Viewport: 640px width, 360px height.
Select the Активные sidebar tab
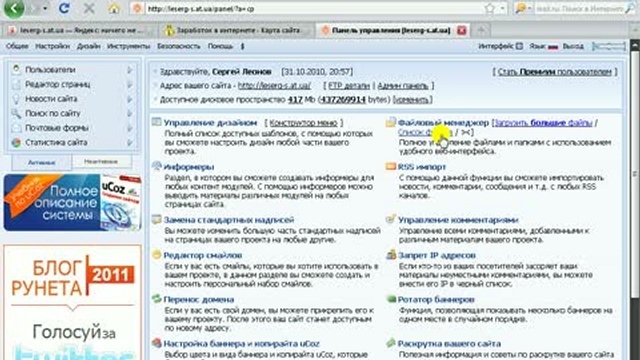point(41,162)
